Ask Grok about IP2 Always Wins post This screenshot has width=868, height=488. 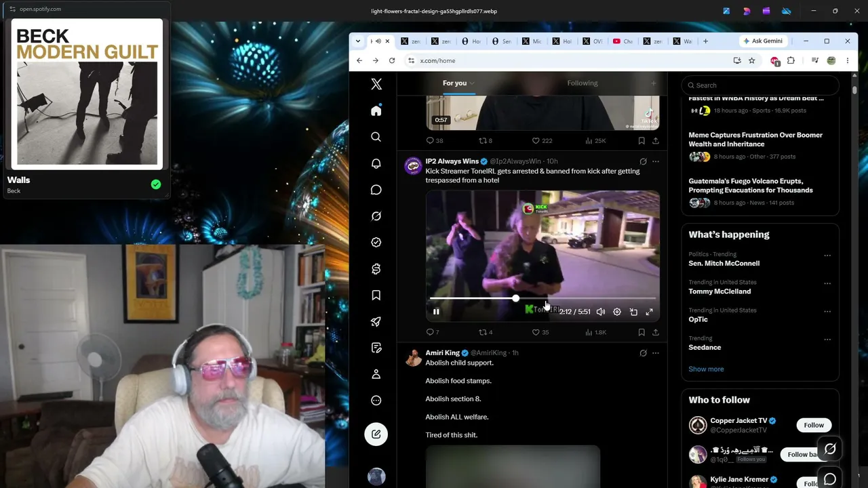(643, 161)
